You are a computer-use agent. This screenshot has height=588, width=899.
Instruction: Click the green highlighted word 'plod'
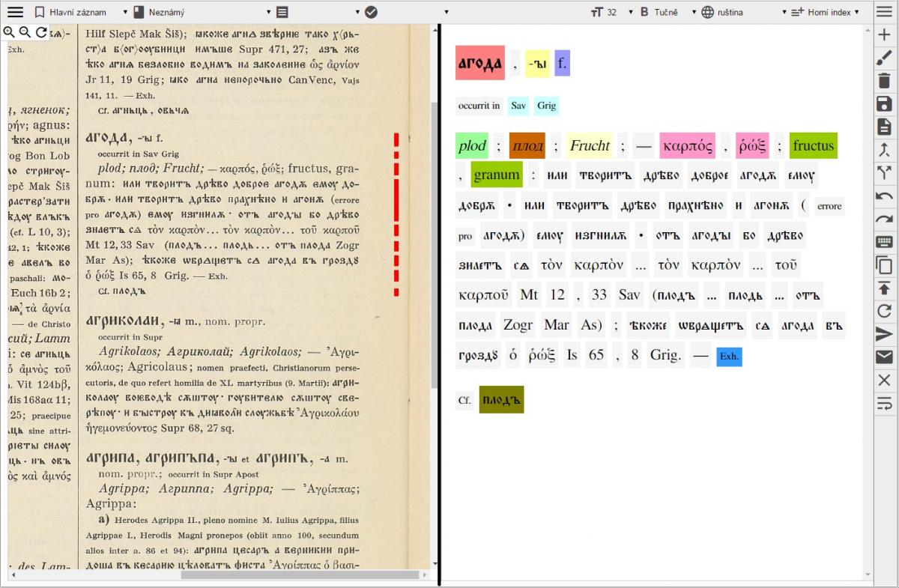[x=472, y=146]
